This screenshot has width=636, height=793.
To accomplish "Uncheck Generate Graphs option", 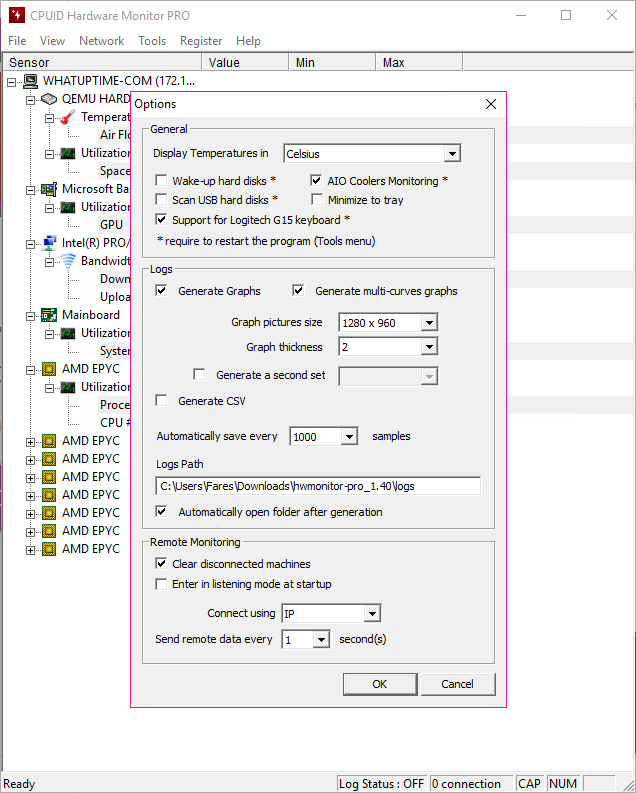I will pos(161,291).
